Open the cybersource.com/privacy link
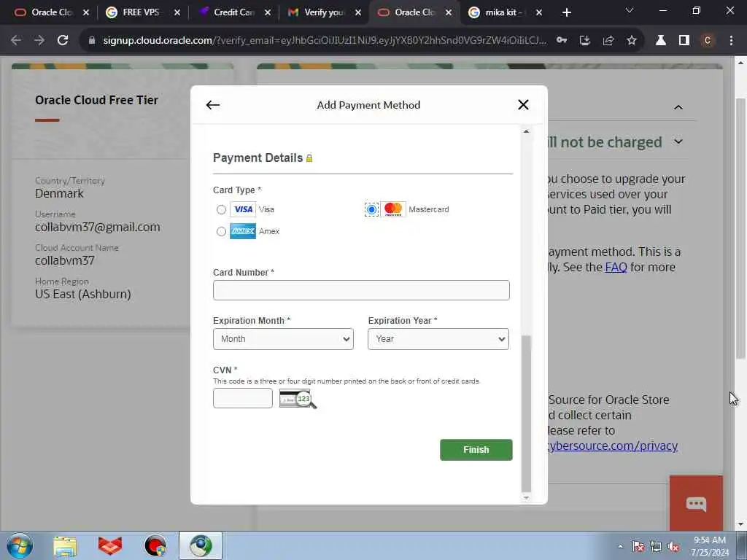 pos(613,446)
